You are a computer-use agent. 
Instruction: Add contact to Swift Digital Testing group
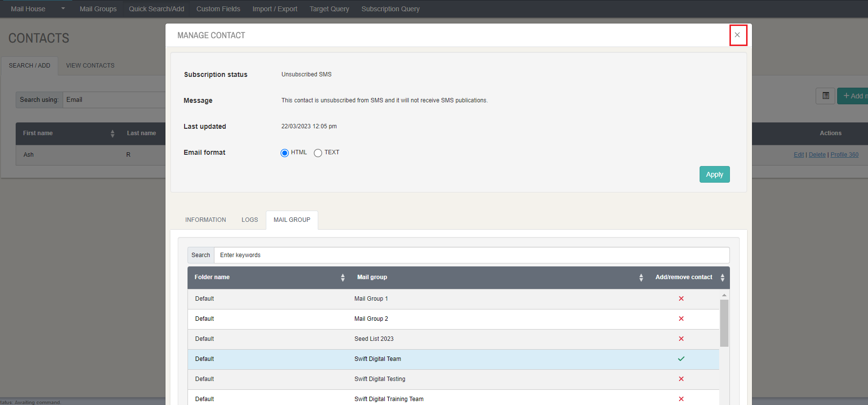point(681,379)
